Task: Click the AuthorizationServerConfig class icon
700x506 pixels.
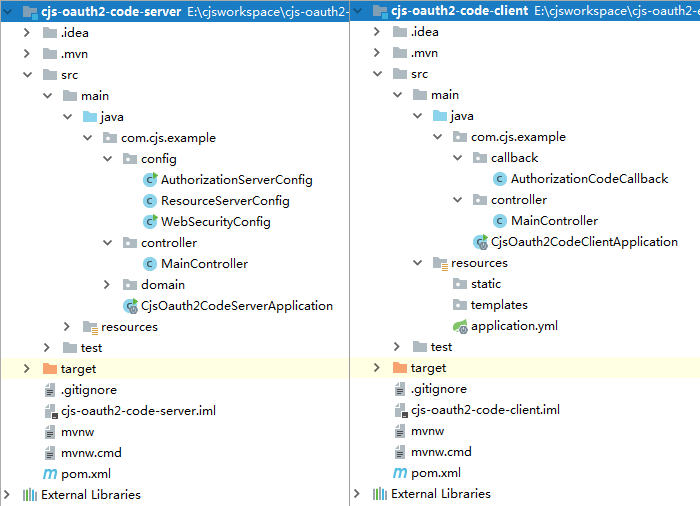Action: pyautogui.click(x=150, y=180)
